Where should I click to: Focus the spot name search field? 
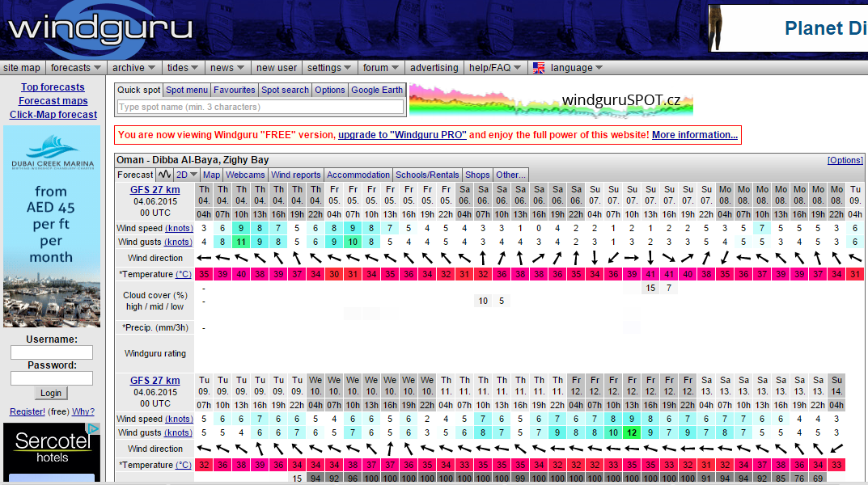260,107
